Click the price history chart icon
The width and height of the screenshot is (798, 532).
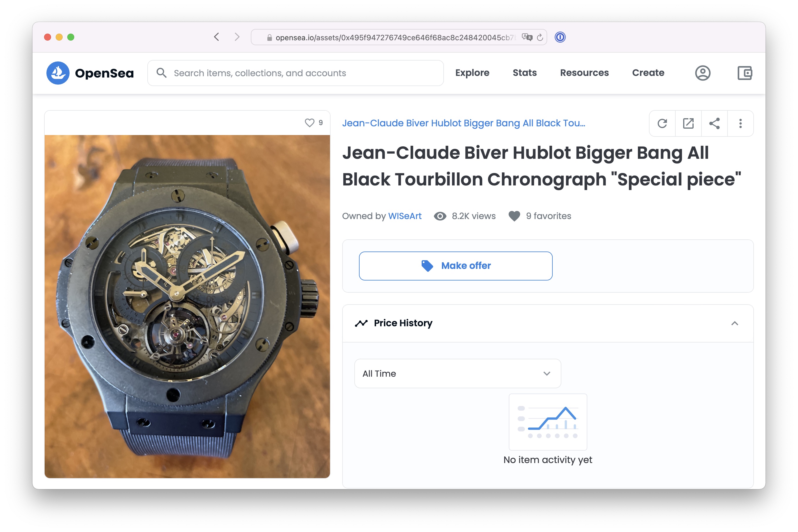tap(361, 324)
